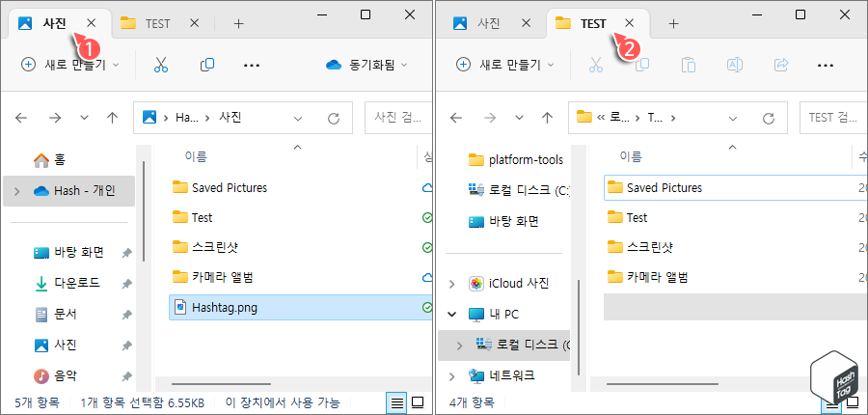The image size is (868, 415).
Task: Open 홈 in left navigation pane
Action: point(50,160)
